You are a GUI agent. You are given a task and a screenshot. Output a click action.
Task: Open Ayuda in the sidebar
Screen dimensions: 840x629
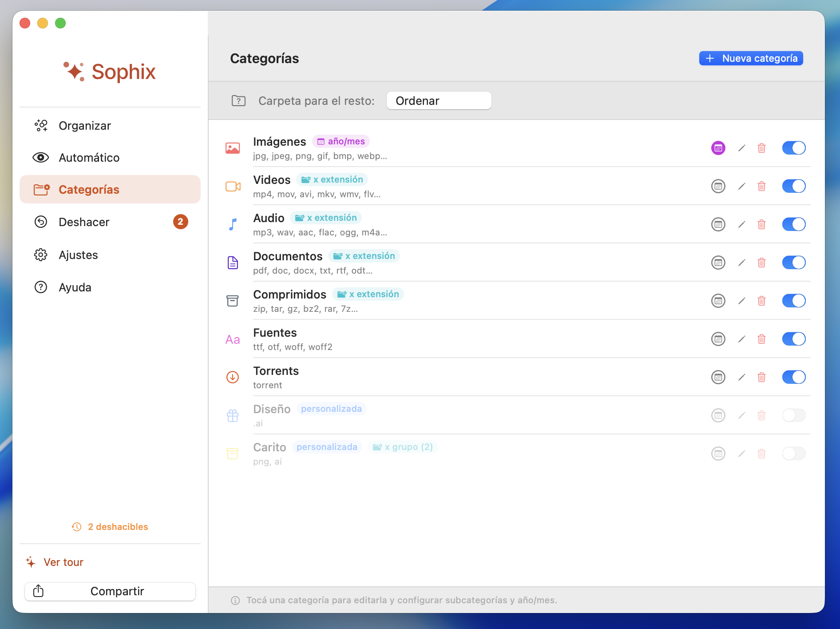(110, 287)
